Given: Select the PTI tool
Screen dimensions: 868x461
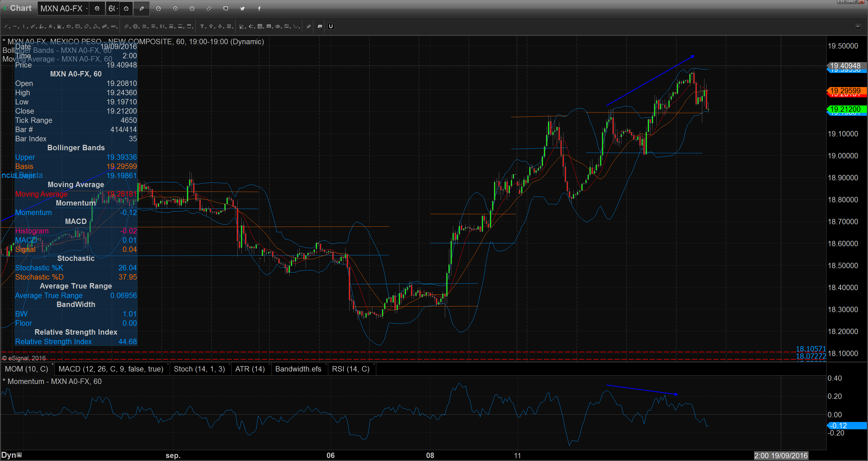Looking at the screenshot, I should click(286, 26).
